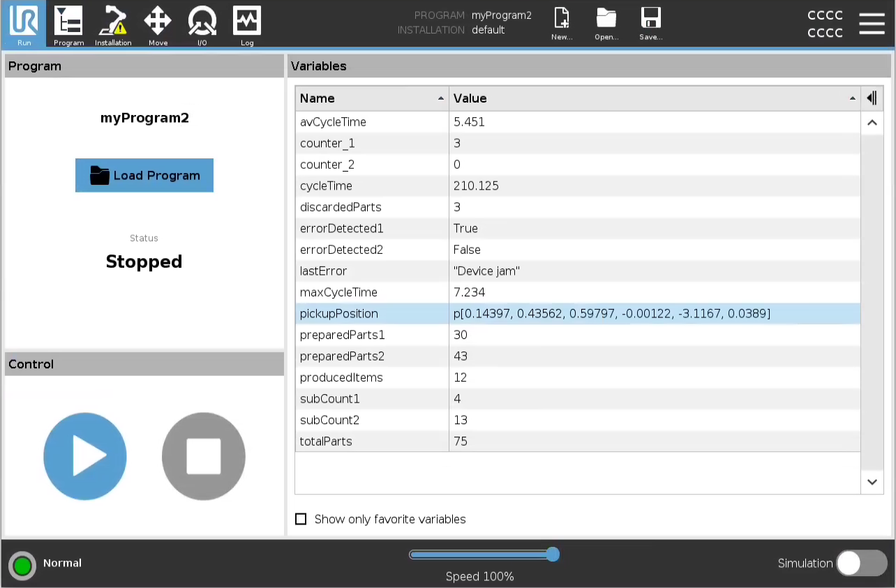
Task: Enable Show only favorite variables checkbox
Action: click(x=301, y=519)
